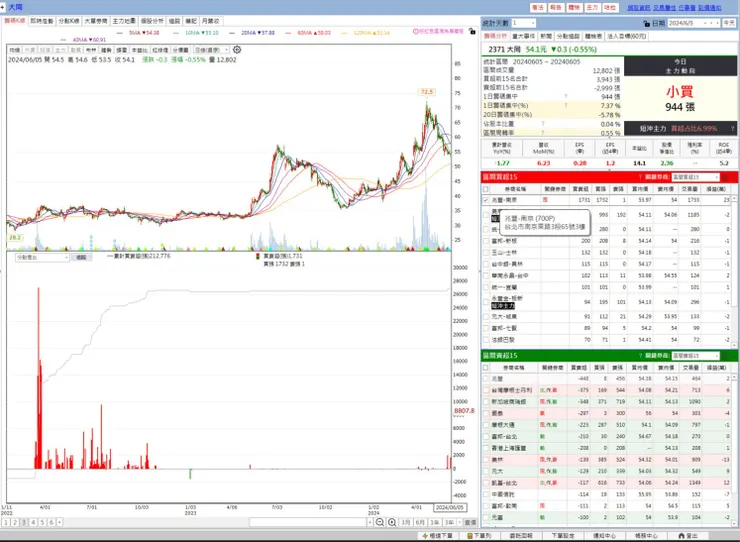Image resolution: width=740 pixels, height=542 pixels.
Task: Open the 法人目標(60元) tab
Action: [x=626, y=36]
